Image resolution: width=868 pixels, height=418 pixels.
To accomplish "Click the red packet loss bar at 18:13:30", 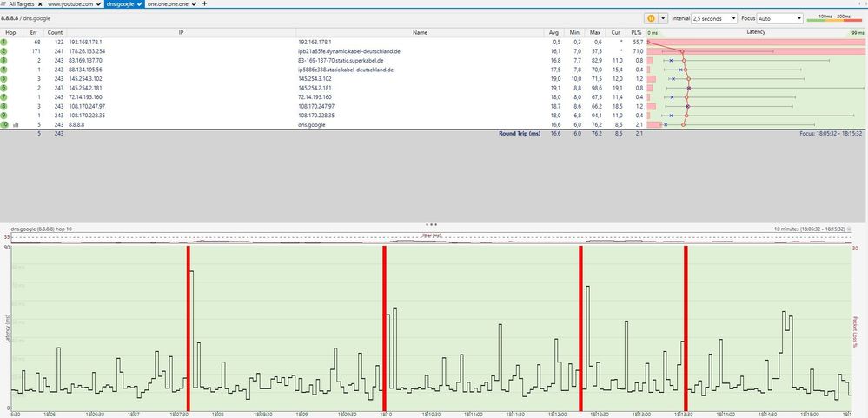I will click(x=686, y=328).
